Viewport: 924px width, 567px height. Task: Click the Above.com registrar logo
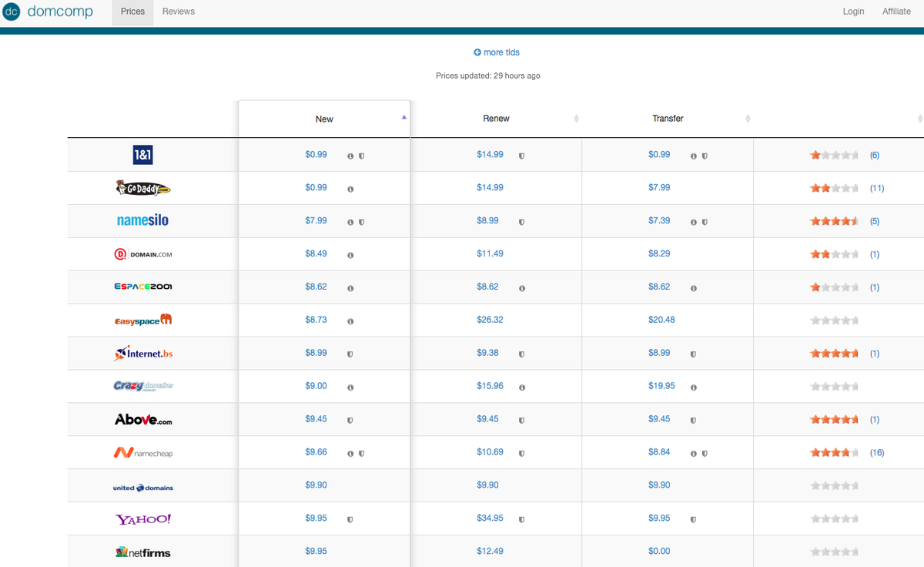[143, 420]
